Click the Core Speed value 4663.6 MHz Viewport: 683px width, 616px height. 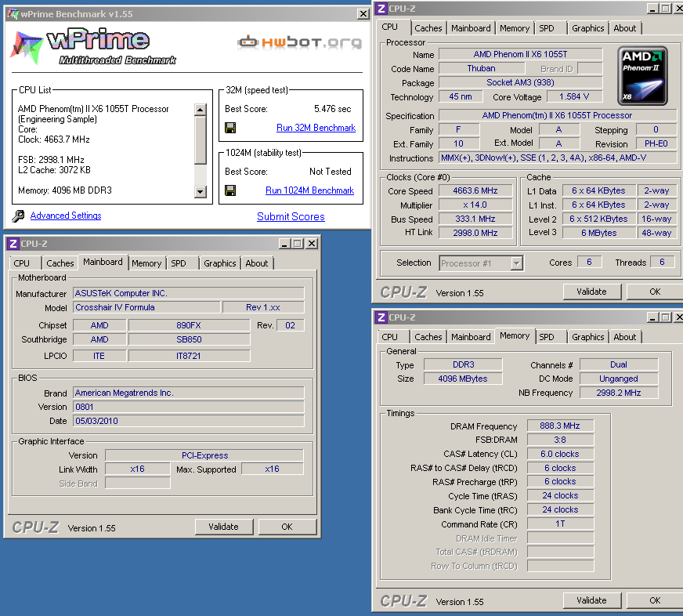[475, 190]
